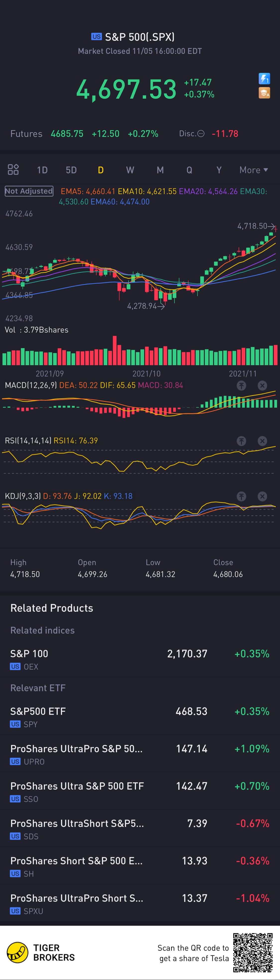
Task: Tap the current price 4,697.53
Action: (x=126, y=89)
